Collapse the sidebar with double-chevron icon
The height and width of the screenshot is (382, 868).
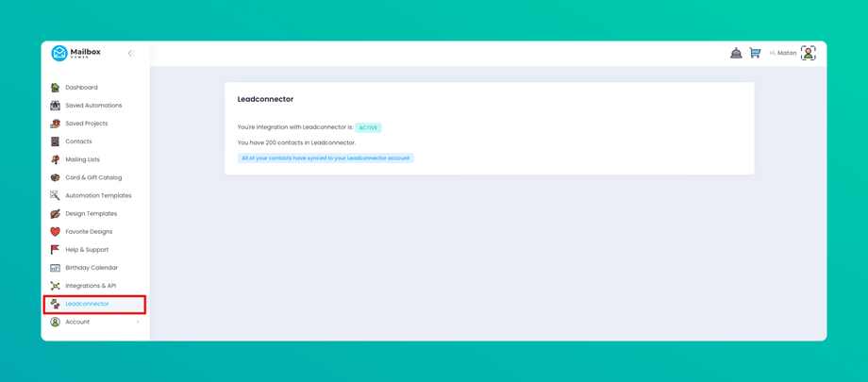(131, 54)
